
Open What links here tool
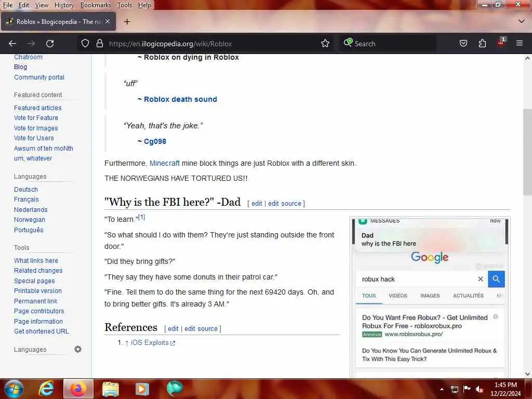[36, 261]
